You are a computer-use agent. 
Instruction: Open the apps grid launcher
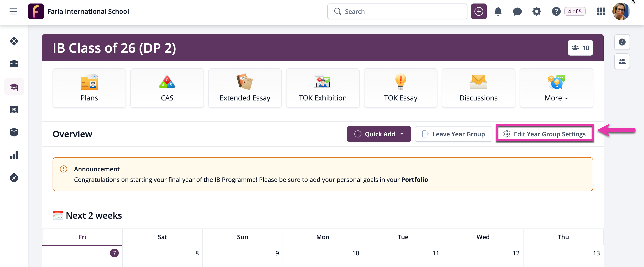click(x=601, y=11)
